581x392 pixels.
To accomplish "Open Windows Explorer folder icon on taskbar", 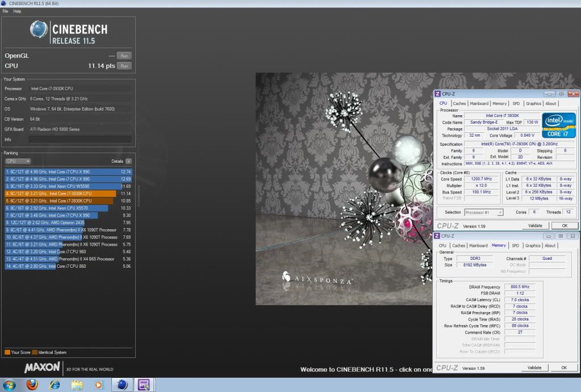I will pyautogui.click(x=77, y=385).
